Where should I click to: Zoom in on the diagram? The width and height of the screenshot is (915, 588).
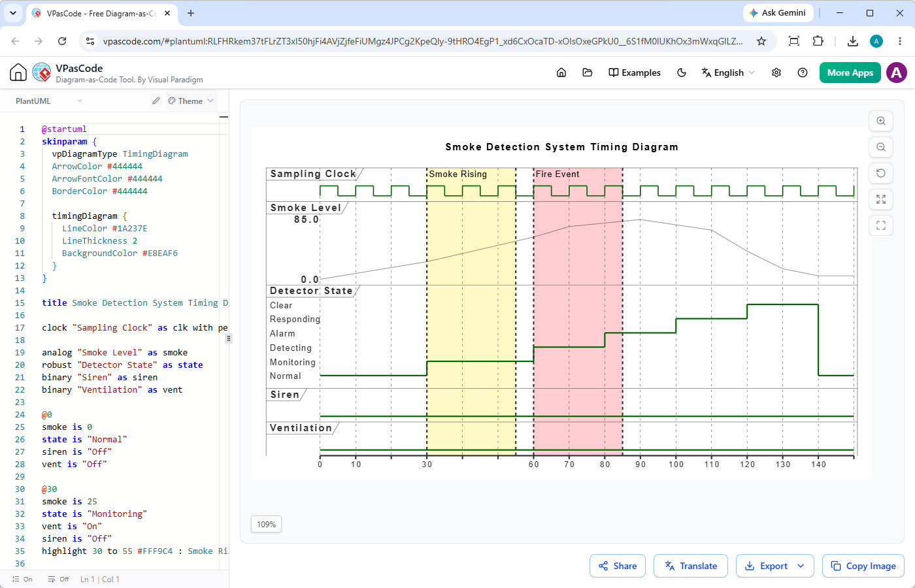coord(881,121)
